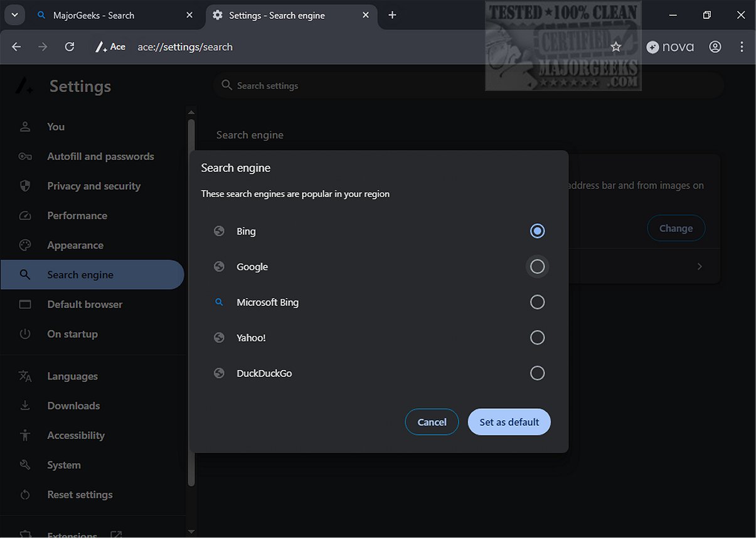Open the nova assistant button

coord(670,46)
